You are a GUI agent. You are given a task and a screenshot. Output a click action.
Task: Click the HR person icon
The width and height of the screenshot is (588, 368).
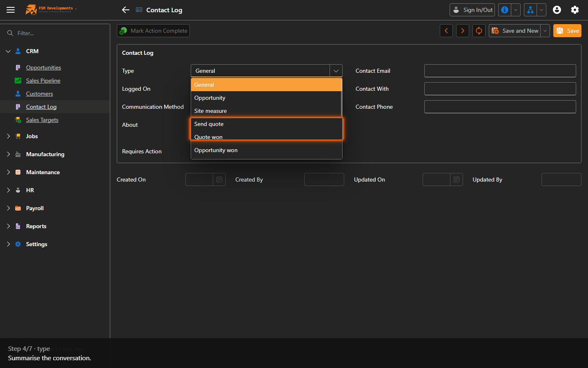(18, 190)
